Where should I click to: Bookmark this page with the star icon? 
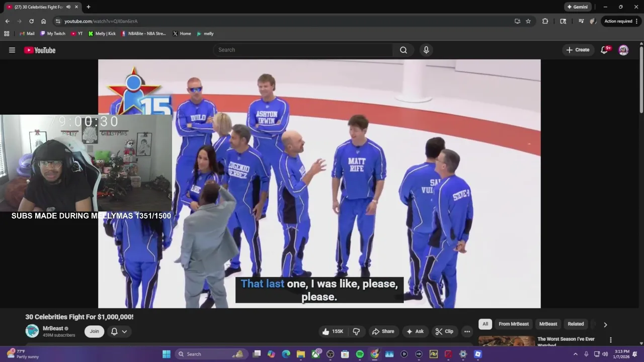528,21
